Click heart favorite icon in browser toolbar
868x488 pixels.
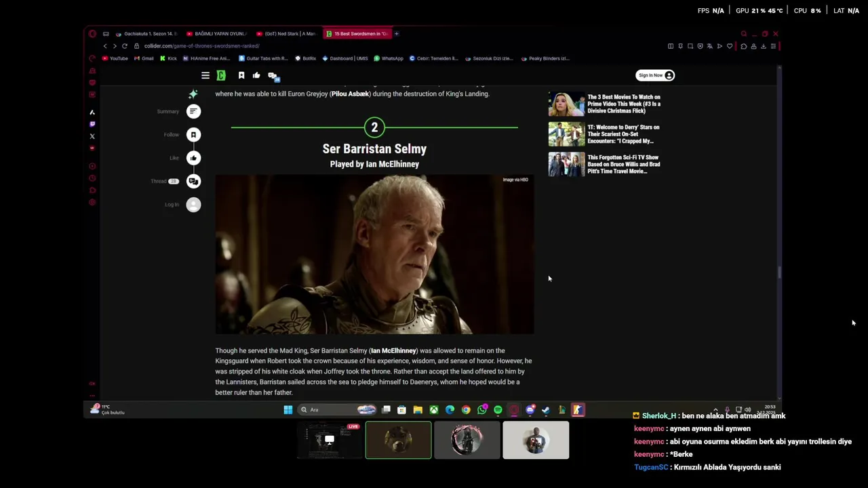point(730,46)
